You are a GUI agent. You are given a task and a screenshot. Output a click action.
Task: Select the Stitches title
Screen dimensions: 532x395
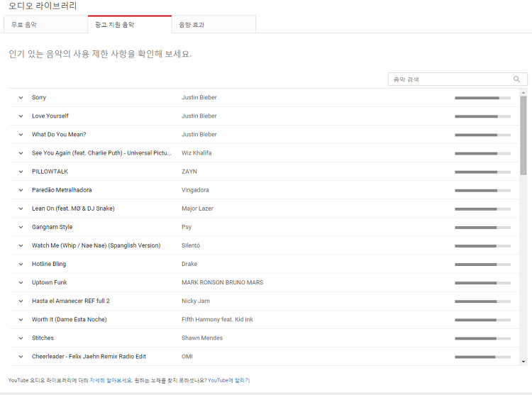[43, 338]
